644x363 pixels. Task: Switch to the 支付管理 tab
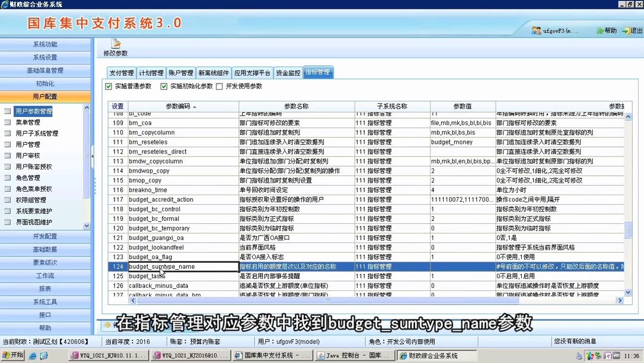pyautogui.click(x=121, y=72)
